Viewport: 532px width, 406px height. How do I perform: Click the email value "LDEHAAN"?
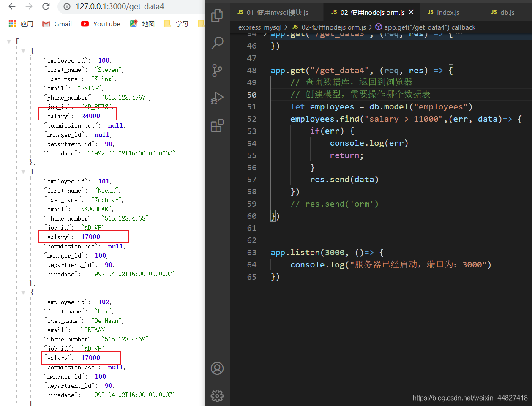93,330
